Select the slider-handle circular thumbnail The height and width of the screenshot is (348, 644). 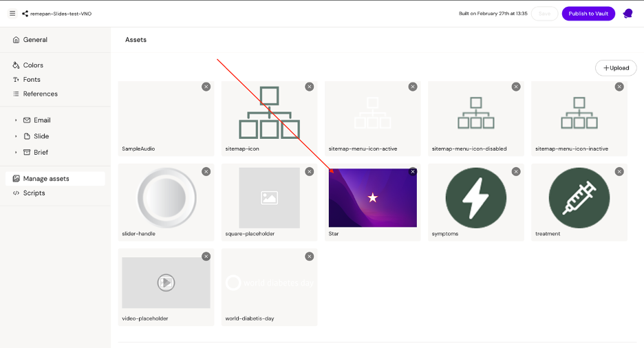166,198
